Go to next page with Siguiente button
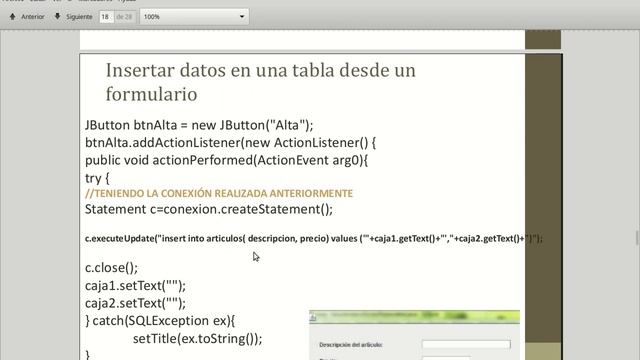 [73, 17]
